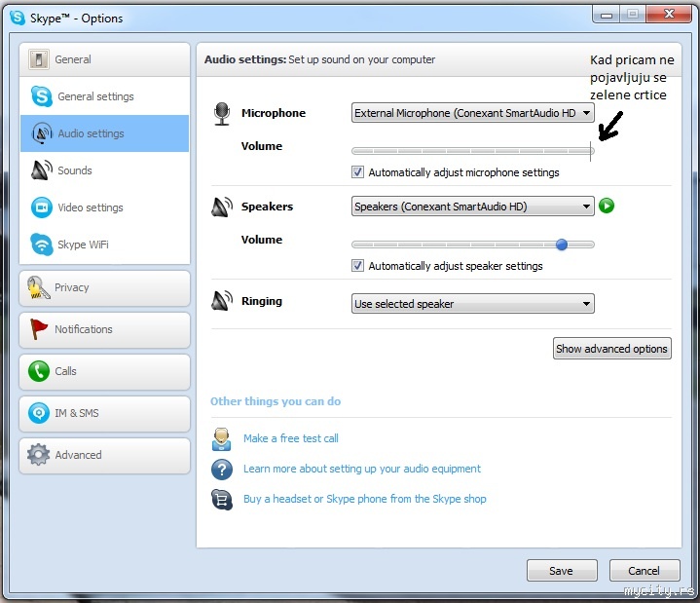Select Audio settings in sidebar
Screen dimensions: 700x603
pyautogui.click(x=105, y=133)
